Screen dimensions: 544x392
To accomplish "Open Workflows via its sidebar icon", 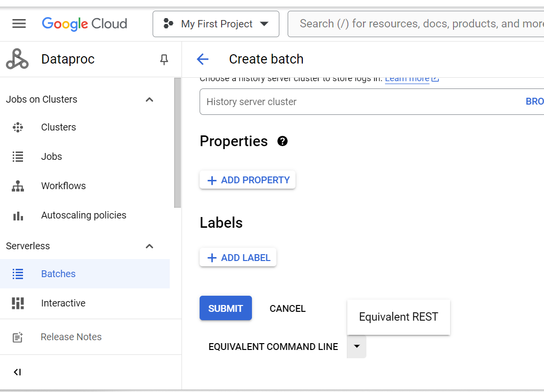I will tap(18, 186).
